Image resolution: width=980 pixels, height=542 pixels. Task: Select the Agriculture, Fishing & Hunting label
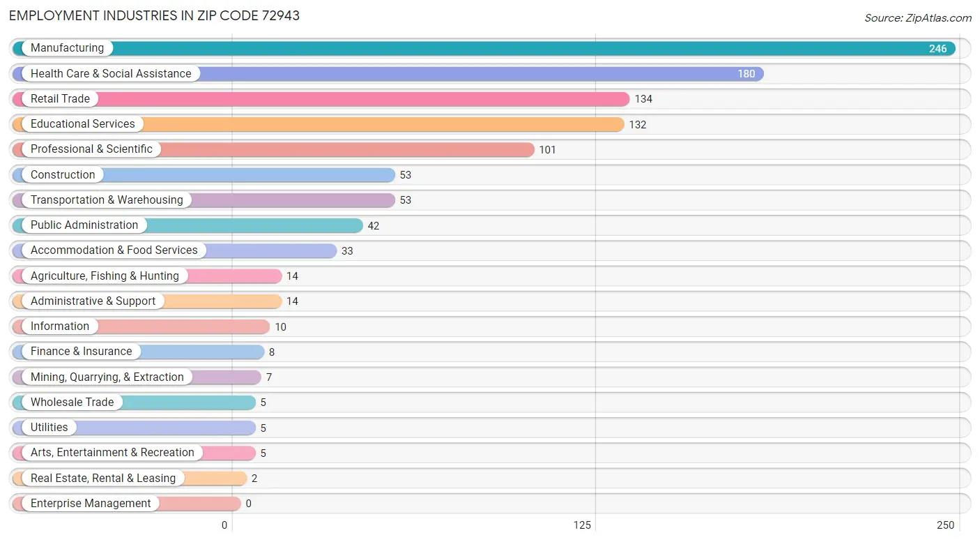pyautogui.click(x=105, y=276)
